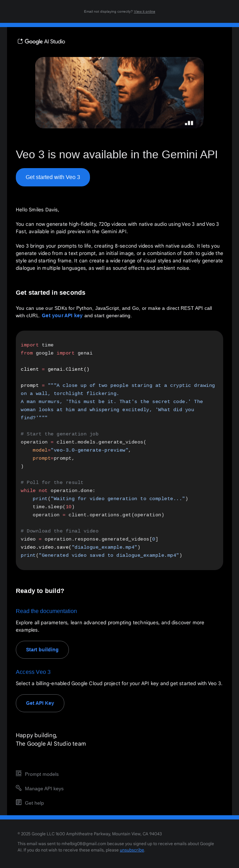Open the View it online link

coord(144,12)
